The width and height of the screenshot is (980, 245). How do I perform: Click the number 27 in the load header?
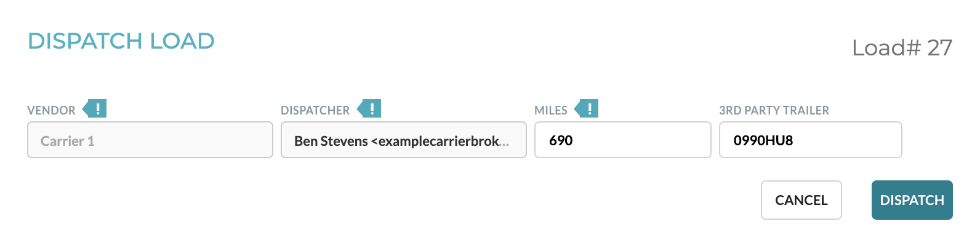point(940,47)
